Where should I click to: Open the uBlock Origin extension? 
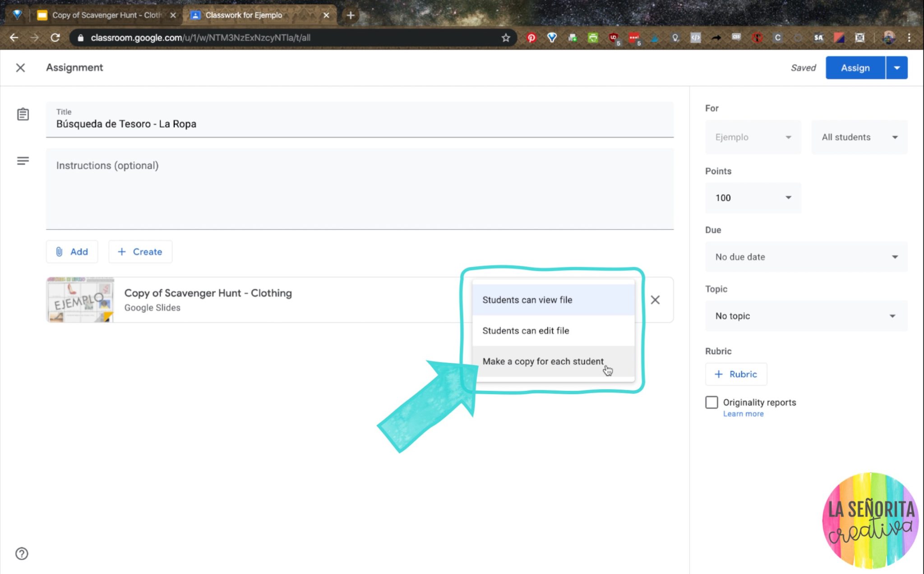coord(613,38)
